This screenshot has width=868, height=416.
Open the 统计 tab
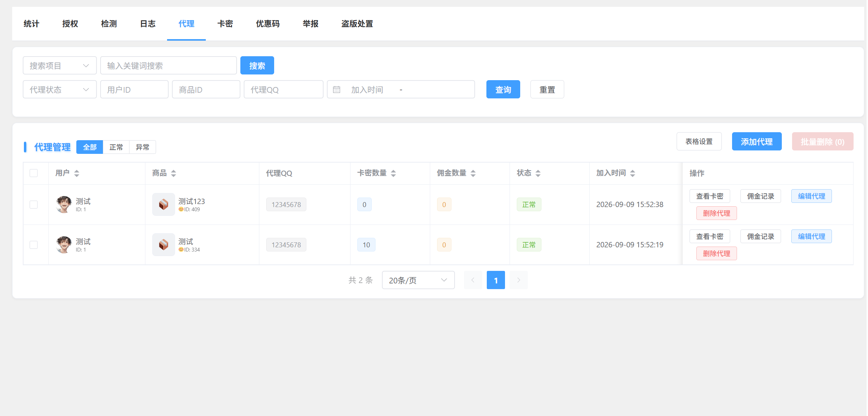pyautogui.click(x=32, y=24)
